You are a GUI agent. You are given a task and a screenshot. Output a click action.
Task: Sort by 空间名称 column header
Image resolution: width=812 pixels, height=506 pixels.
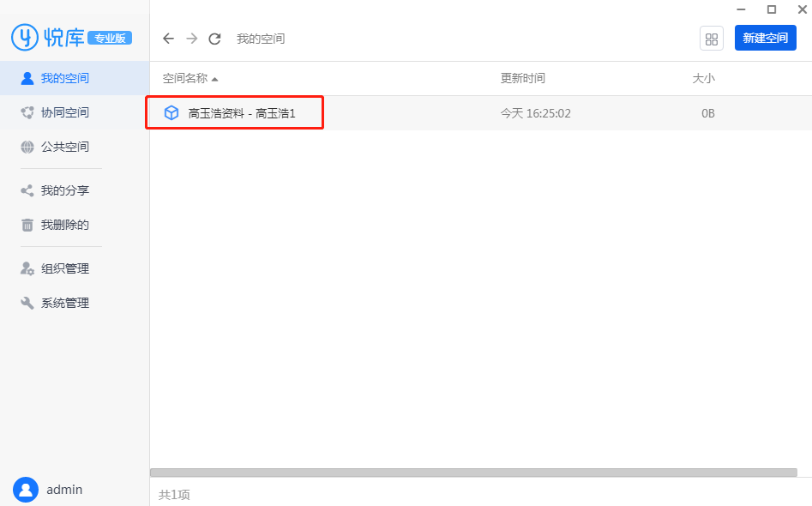(190, 78)
